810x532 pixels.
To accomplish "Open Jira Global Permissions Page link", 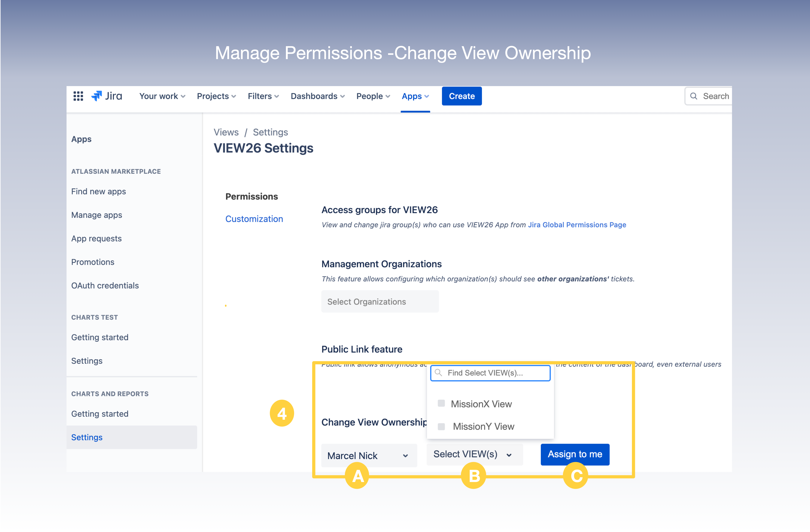I will [x=577, y=225].
